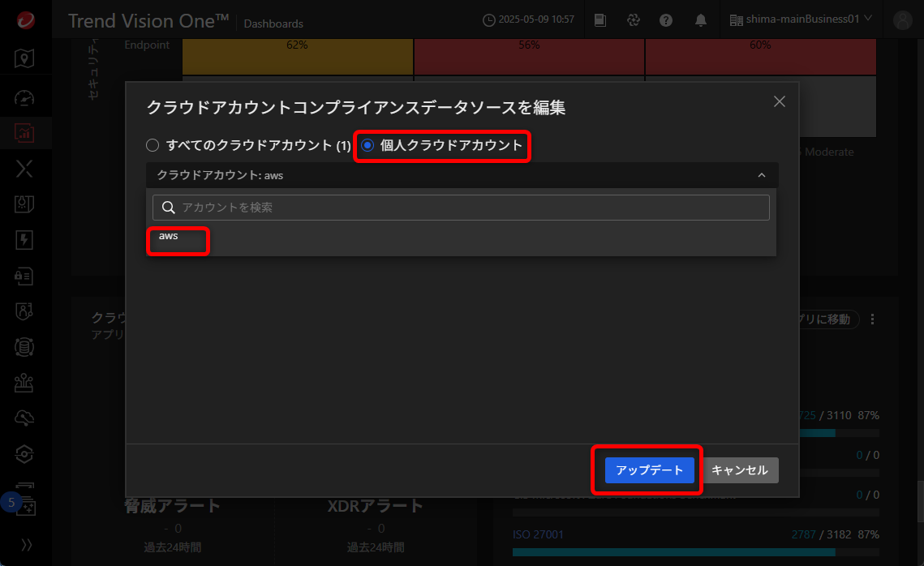Click the キャンセル button

point(740,470)
